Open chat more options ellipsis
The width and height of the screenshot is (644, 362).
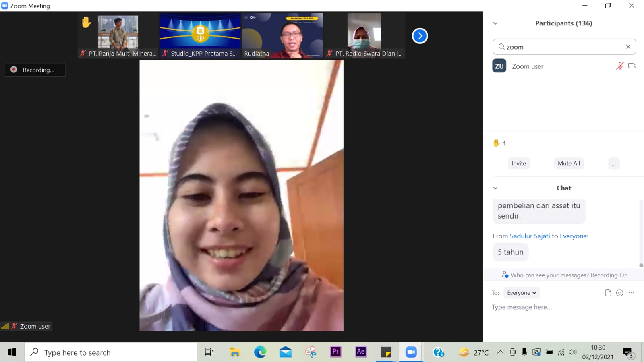coord(631,293)
